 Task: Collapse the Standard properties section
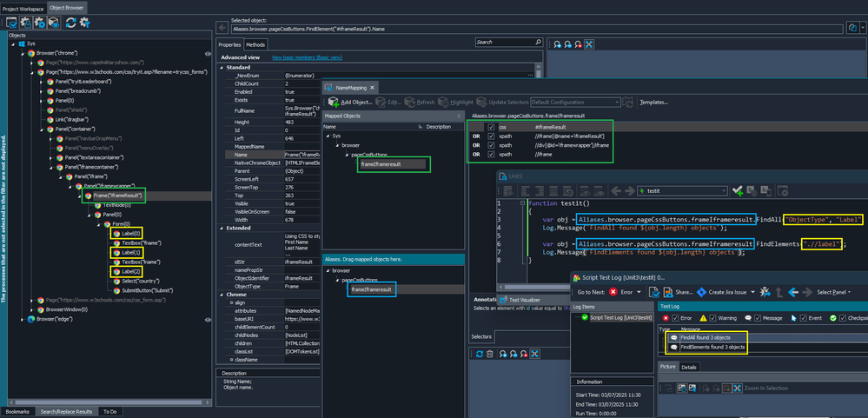[222, 66]
